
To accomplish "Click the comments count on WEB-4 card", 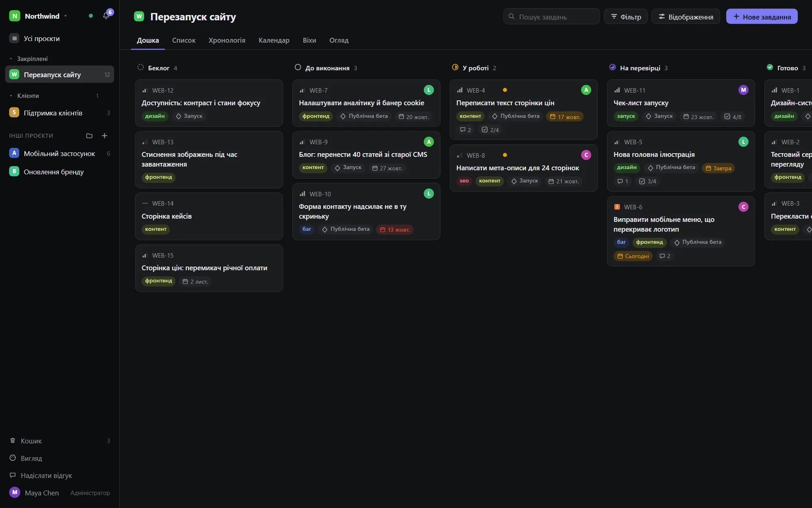I will (x=465, y=130).
